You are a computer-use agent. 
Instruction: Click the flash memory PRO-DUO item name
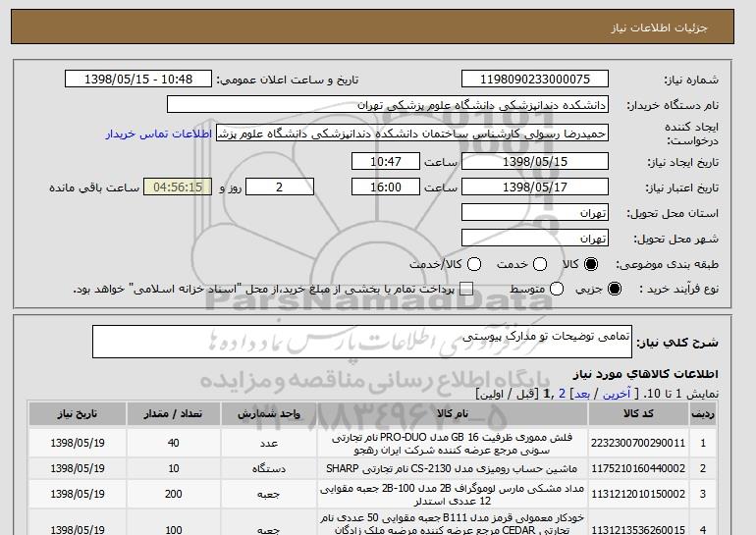click(453, 444)
